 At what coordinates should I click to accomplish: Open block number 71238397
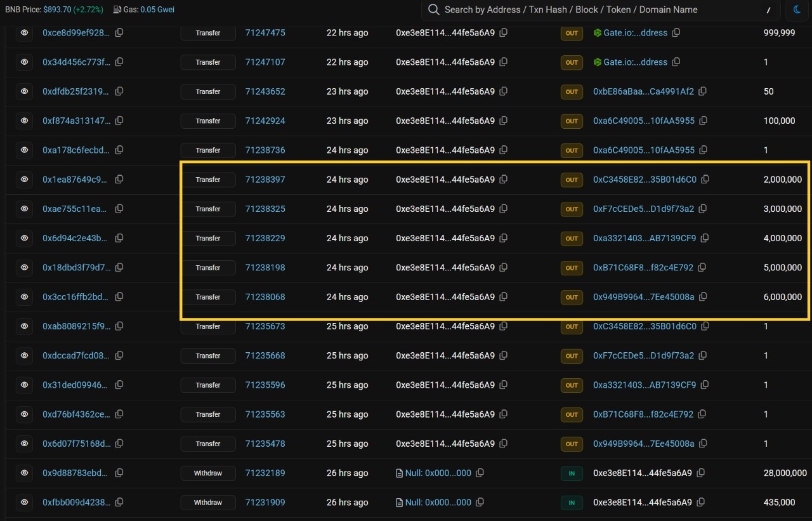tap(265, 180)
